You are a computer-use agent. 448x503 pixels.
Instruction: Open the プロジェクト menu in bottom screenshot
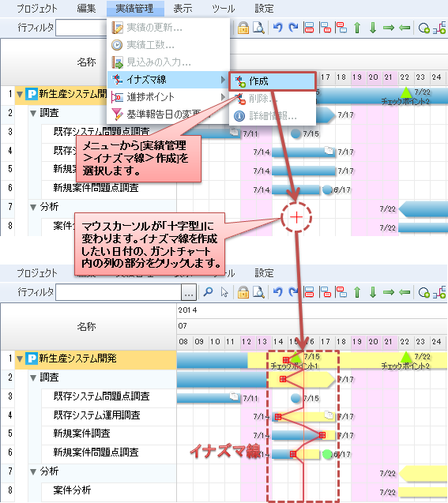(37, 273)
